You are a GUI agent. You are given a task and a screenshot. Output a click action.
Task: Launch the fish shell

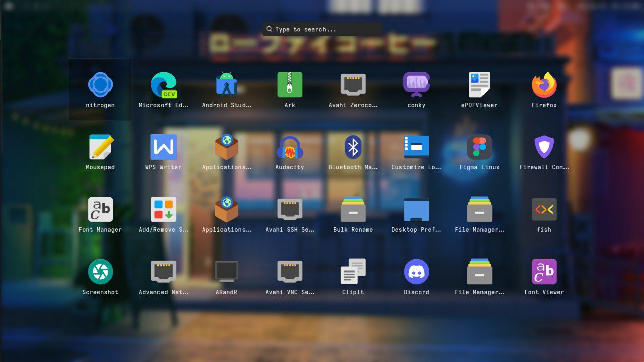tap(544, 214)
